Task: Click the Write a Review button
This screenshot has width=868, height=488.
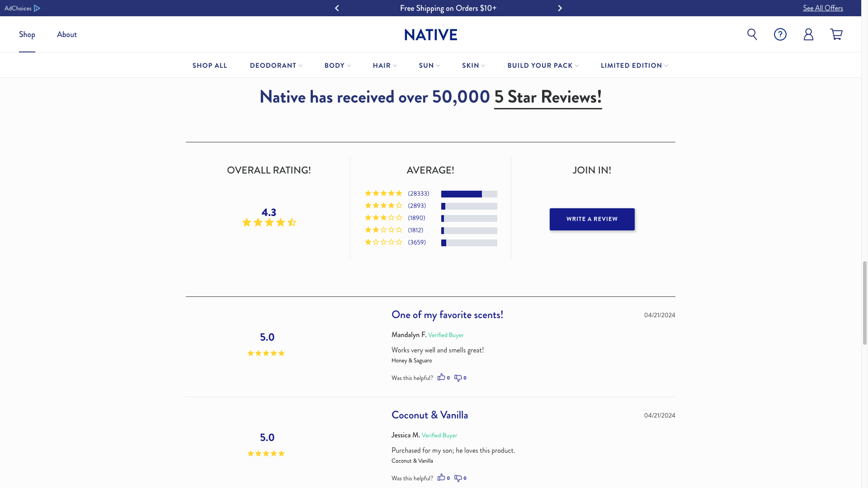Action: 592,219
